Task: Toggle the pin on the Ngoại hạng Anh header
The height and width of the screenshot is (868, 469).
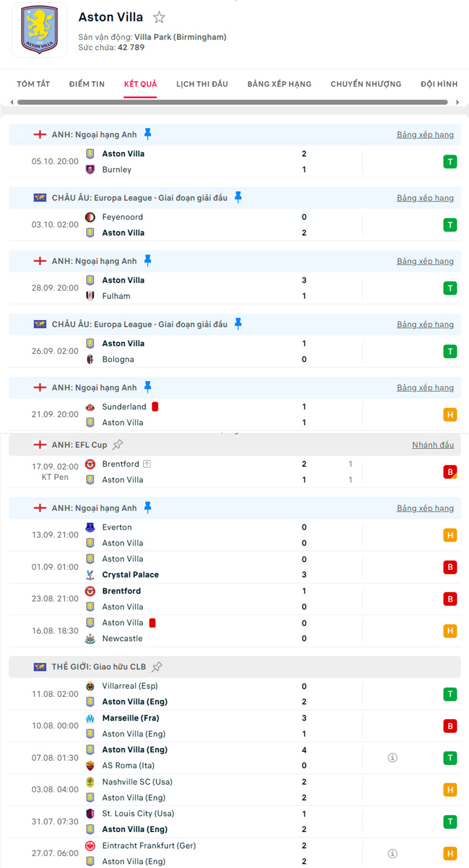Action: 147,134
